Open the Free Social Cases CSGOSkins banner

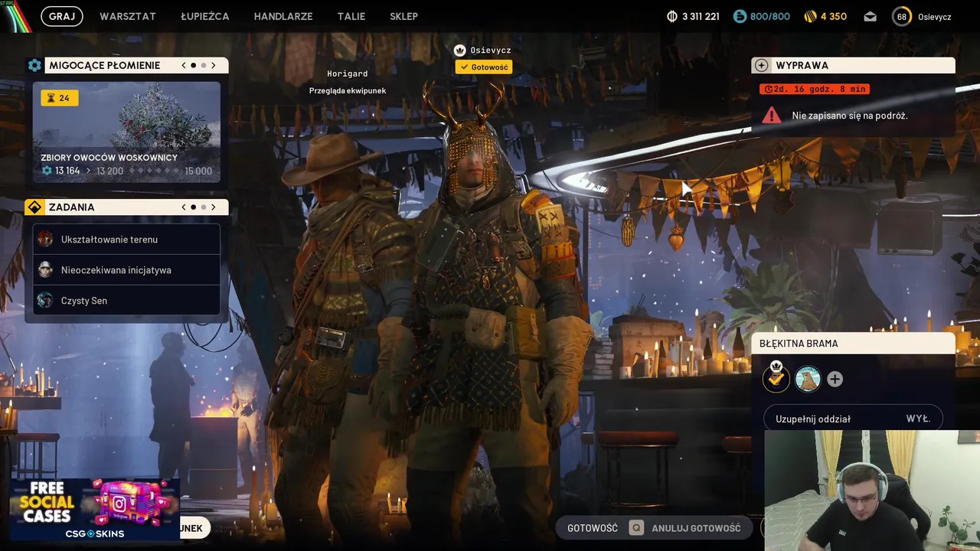coord(94,509)
